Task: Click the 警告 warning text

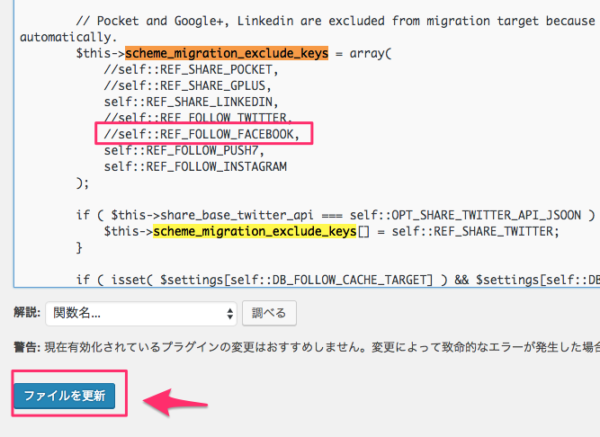Action: (307, 347)
